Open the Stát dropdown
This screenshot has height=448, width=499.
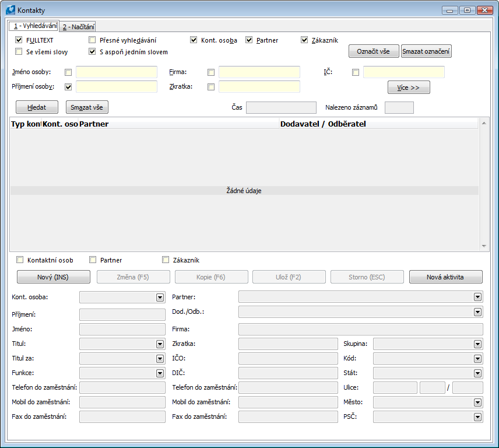coord(477,373)
